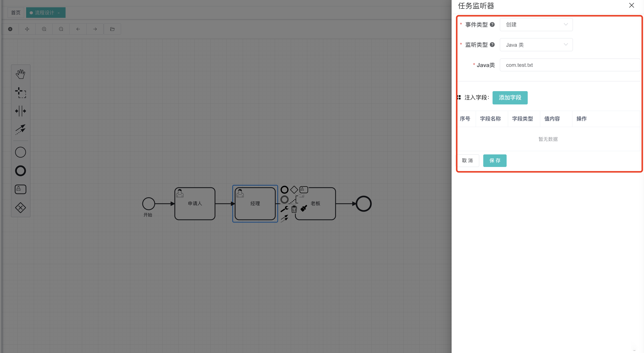
Task: Click the 取消 button
Action: point(467,161)
